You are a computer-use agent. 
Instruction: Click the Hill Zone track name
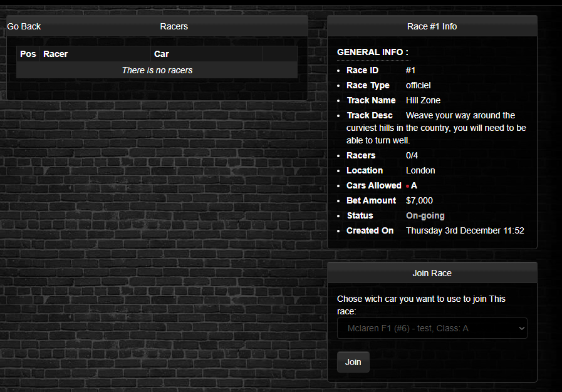click(423, 100)
